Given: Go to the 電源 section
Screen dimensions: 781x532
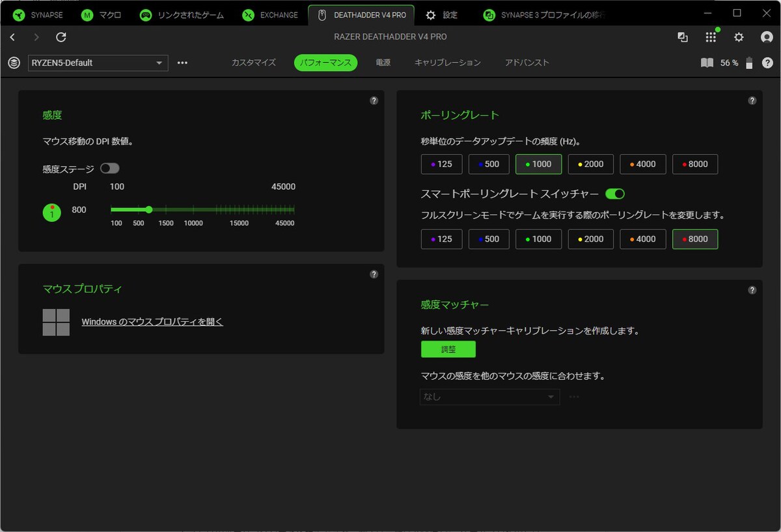Looking at the screenshot, I should [383, 62].
